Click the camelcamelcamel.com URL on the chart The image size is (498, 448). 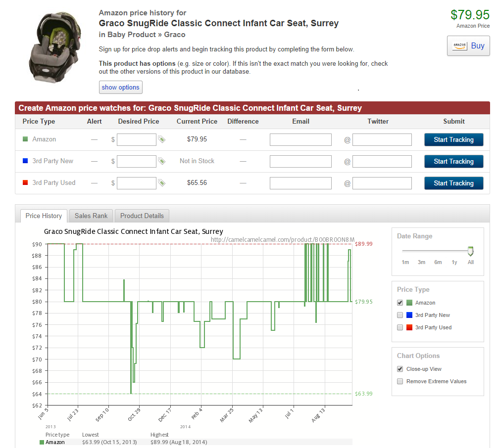click(x=283, y=239)
